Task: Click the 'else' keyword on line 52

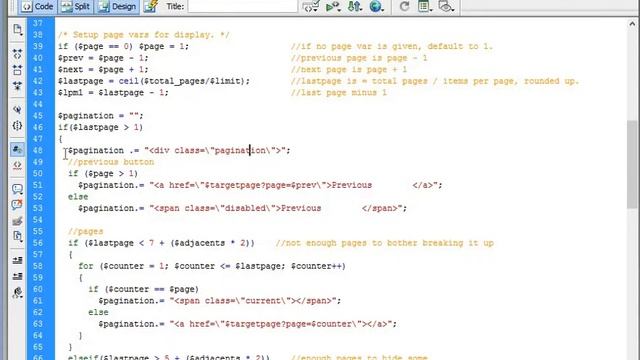Action: pos(78,197)
